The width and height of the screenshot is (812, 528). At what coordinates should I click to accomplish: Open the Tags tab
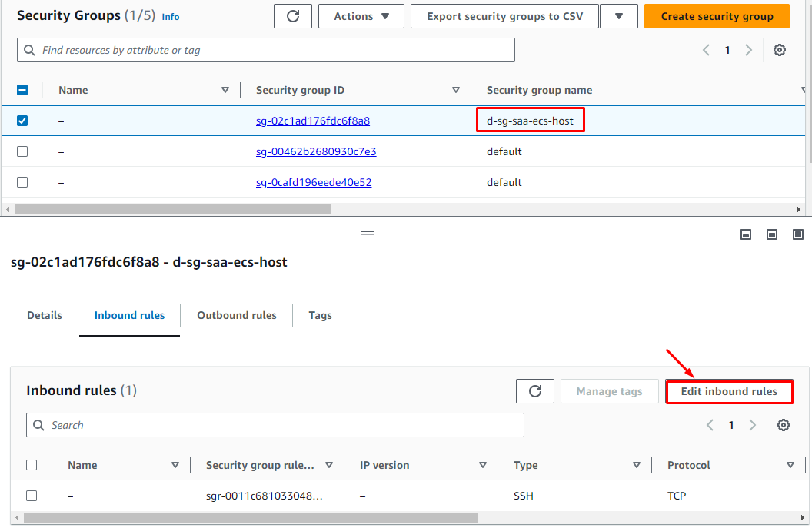coord(320,315)
